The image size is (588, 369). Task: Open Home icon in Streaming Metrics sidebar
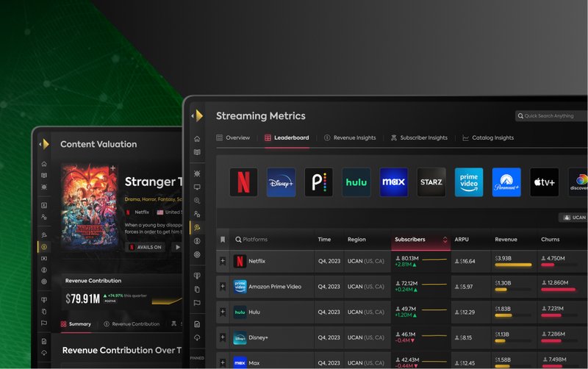(197, 139)
